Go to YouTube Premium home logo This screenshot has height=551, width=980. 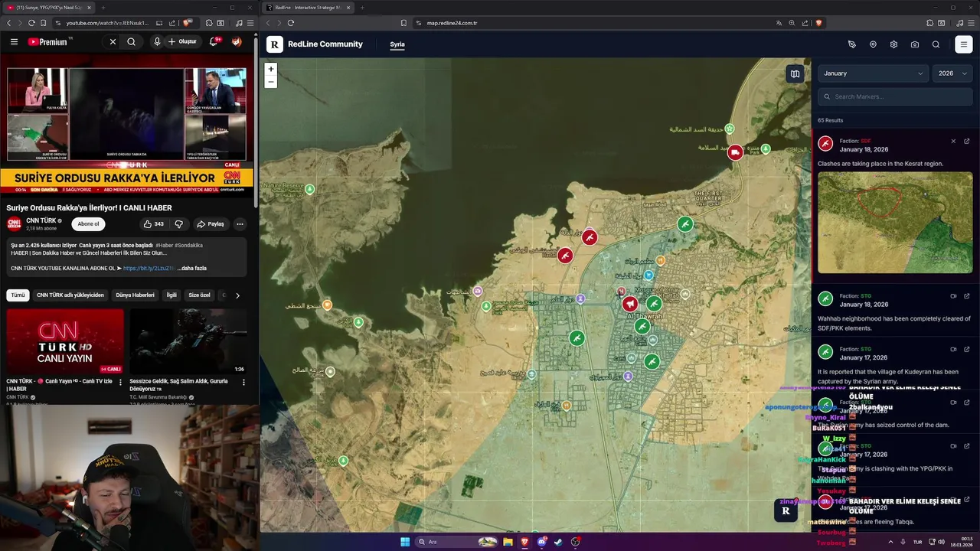47,42
